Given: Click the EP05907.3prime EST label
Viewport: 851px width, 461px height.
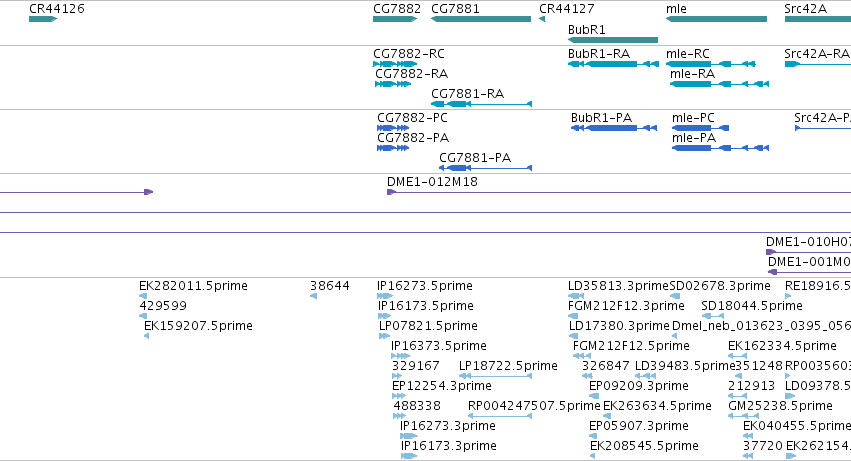Looking at the screenshot, I should click(639, 427).
